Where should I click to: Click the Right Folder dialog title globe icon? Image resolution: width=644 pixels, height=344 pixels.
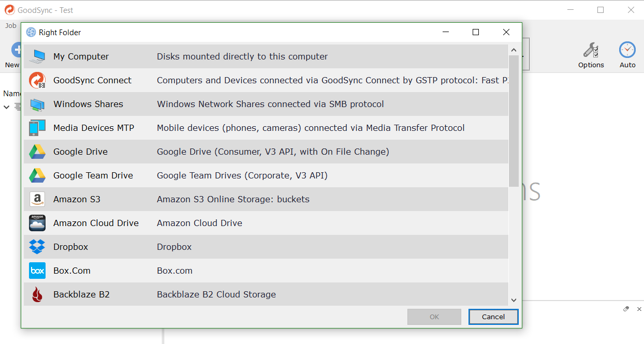[31, 32]
